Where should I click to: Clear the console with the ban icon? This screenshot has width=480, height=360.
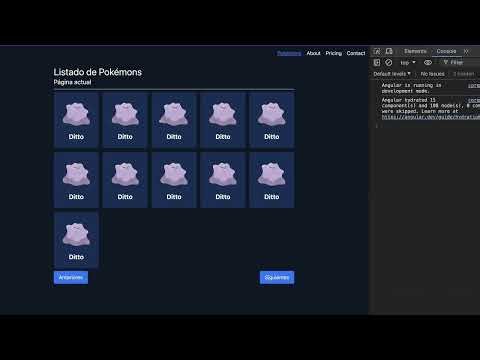tap(389, 62)
